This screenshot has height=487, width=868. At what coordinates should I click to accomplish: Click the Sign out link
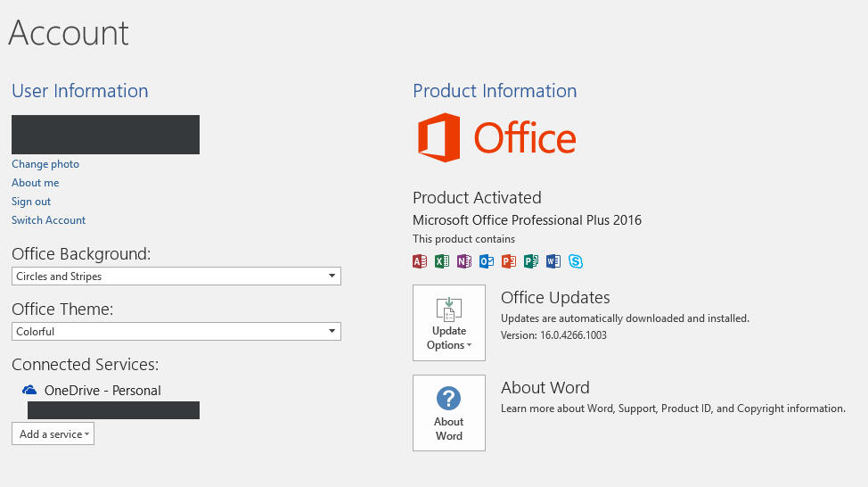pyautogui.click(x=31, y=202)
